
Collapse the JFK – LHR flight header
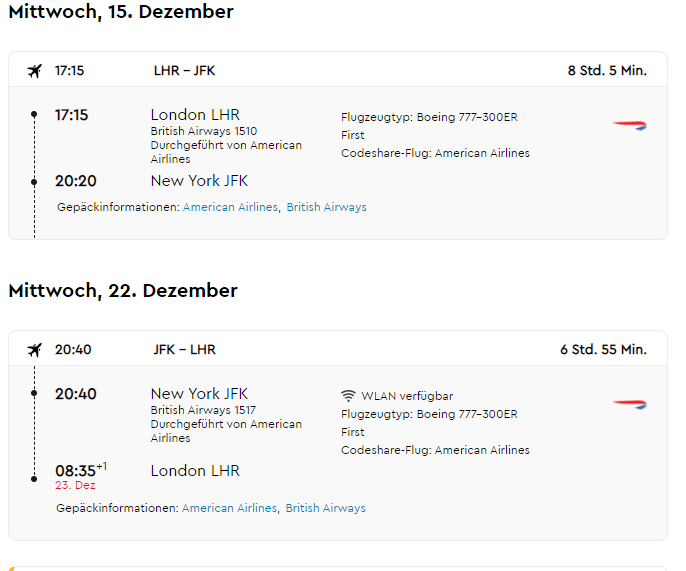(x=337, y=350)
